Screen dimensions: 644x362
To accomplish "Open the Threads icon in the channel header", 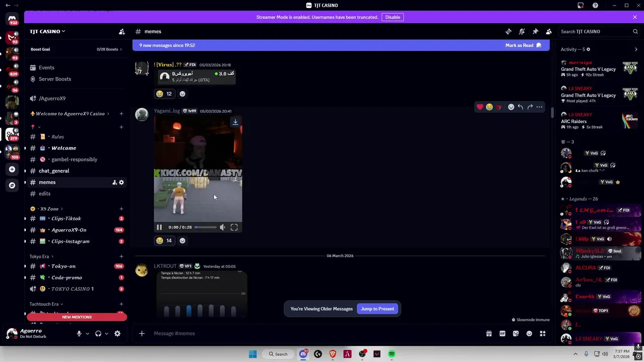I will click(x=508, y=31).
